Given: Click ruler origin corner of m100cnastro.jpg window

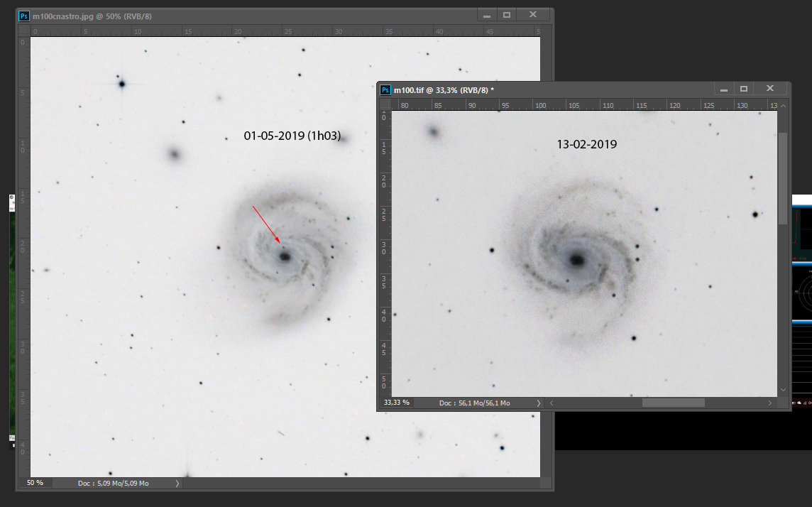Looking at the screenshot, I should 23,31.
